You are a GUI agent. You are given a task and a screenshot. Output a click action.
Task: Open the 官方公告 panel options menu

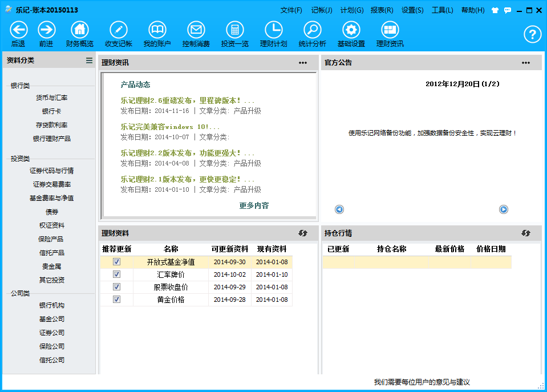[526, 63]
